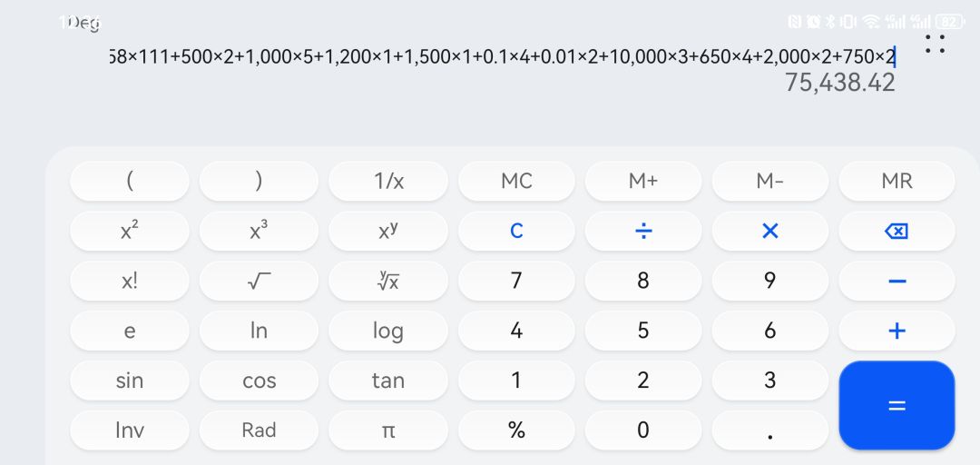Tap the plus operator key
The height and width of the screenshot is (465, 980).
(896, 331)
